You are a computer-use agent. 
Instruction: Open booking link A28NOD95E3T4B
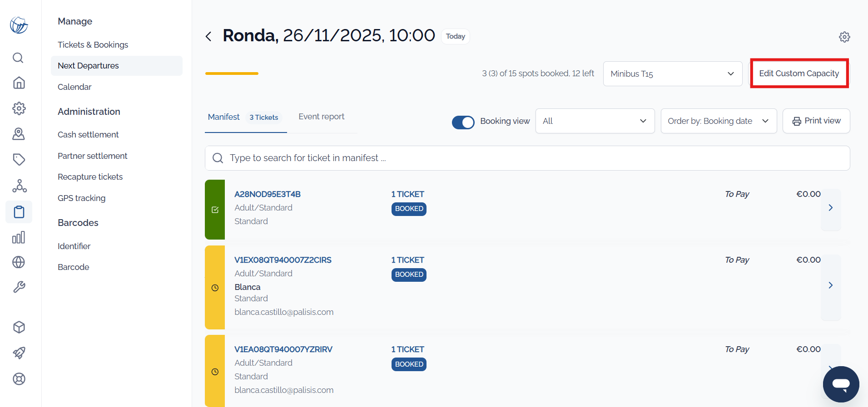(x=268, y=194)
